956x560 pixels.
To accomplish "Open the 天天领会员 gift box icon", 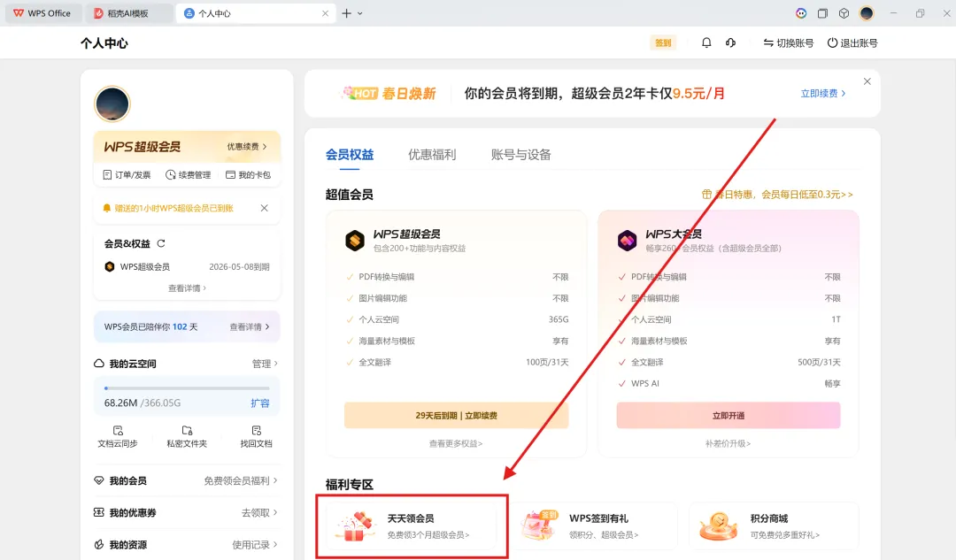I will click(356, 526).
